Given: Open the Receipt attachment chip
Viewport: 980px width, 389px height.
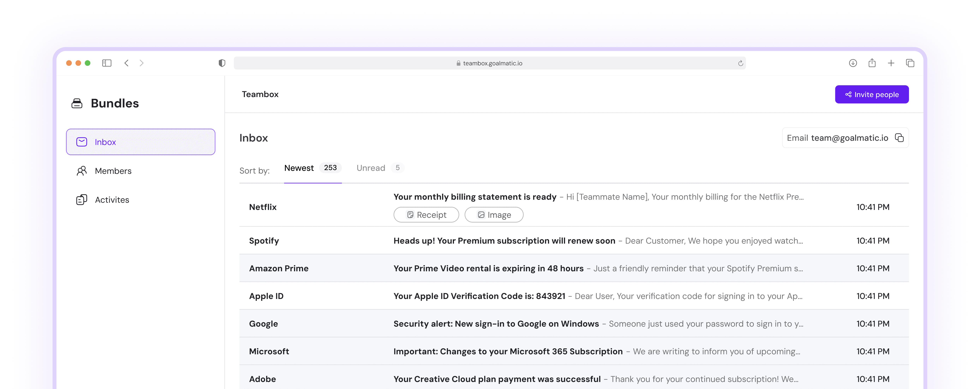Looking at the screenshot, I should [426, 215].
